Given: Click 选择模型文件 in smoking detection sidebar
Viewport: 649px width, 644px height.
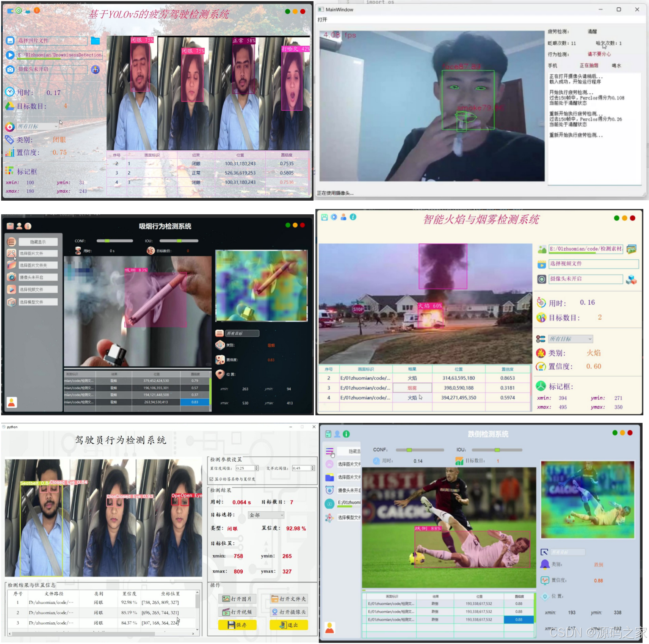Looking at the screenshot, I should click(x=38, y=302).
